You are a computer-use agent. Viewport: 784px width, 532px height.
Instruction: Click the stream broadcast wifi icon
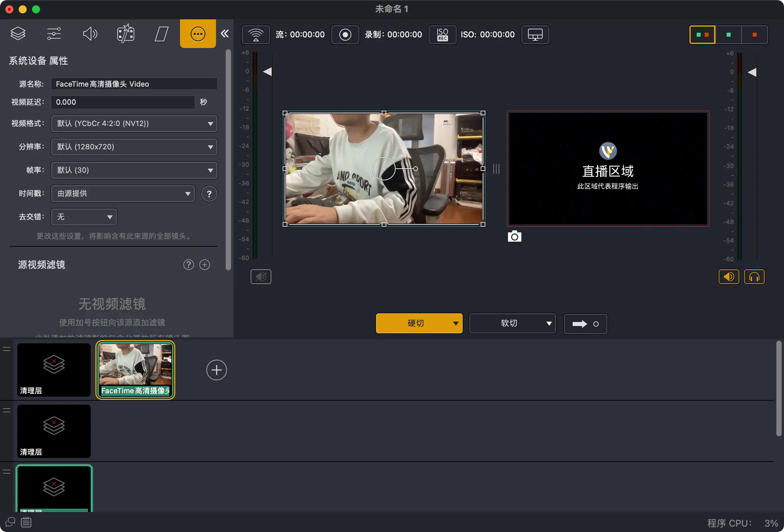point(256,34)
